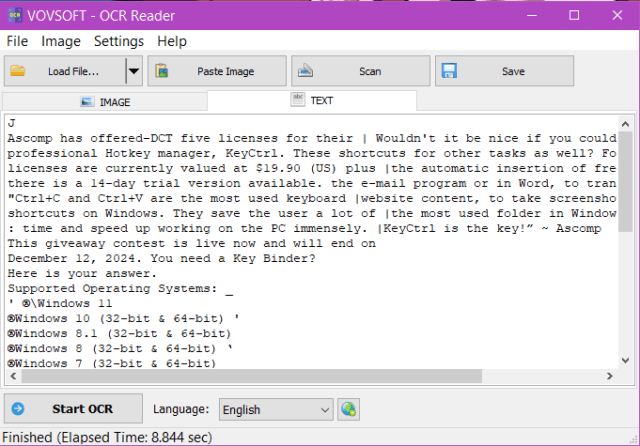
Task: Click the line 'December 12, 2024. You need a Key Binder?'
Action: pyautogui.click(x=162, y=259)
